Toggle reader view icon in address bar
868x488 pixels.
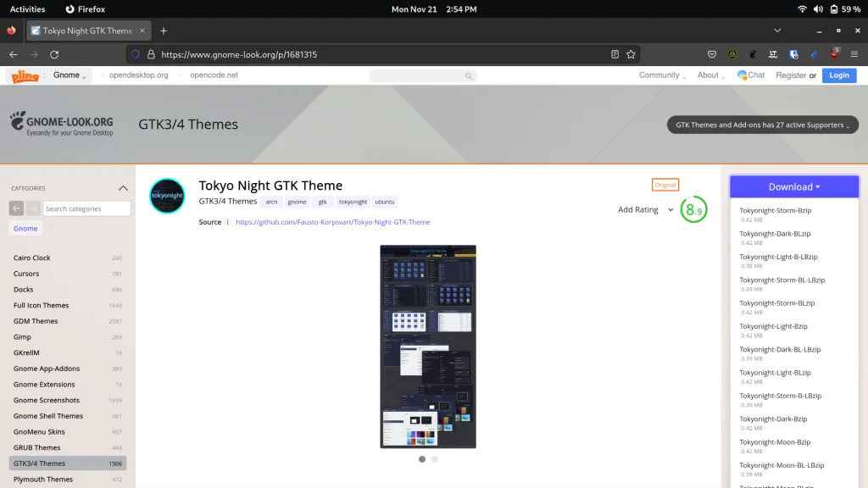[615, 54]
